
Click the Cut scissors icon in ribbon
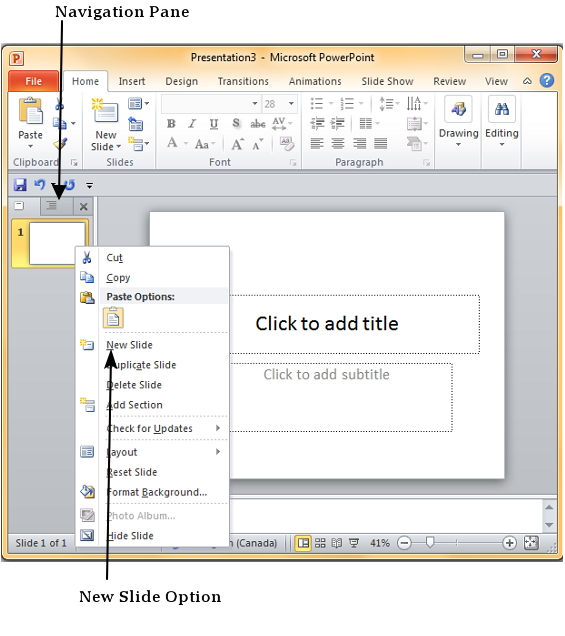click(x=60, y=104)
